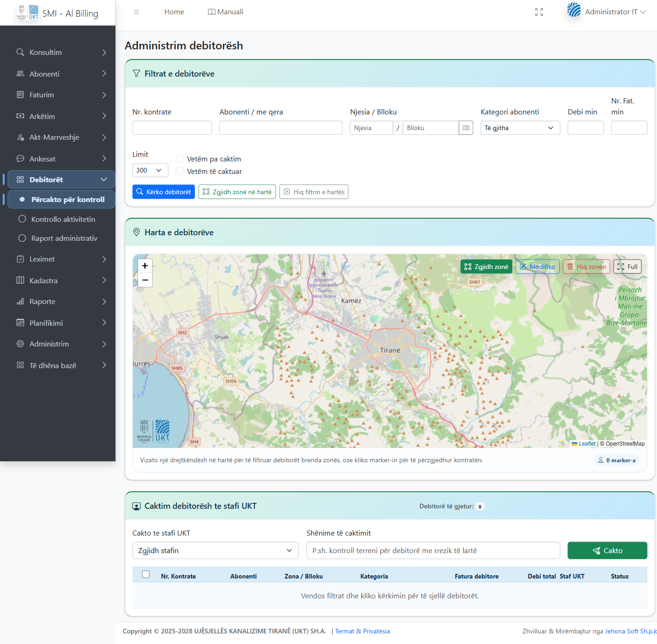Viewport: 657px width, 644px height.
Task: Enable the 'Vetëm të caktuar' checkbox
Action: [x=179, y=171]
